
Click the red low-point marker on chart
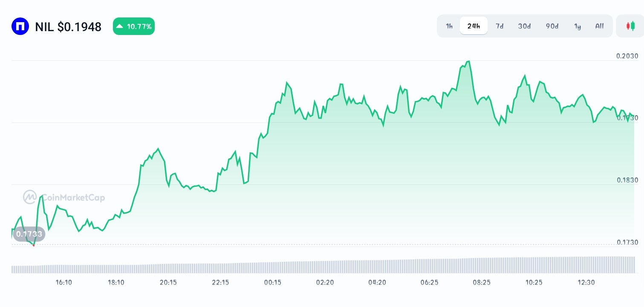pos(33,245)
